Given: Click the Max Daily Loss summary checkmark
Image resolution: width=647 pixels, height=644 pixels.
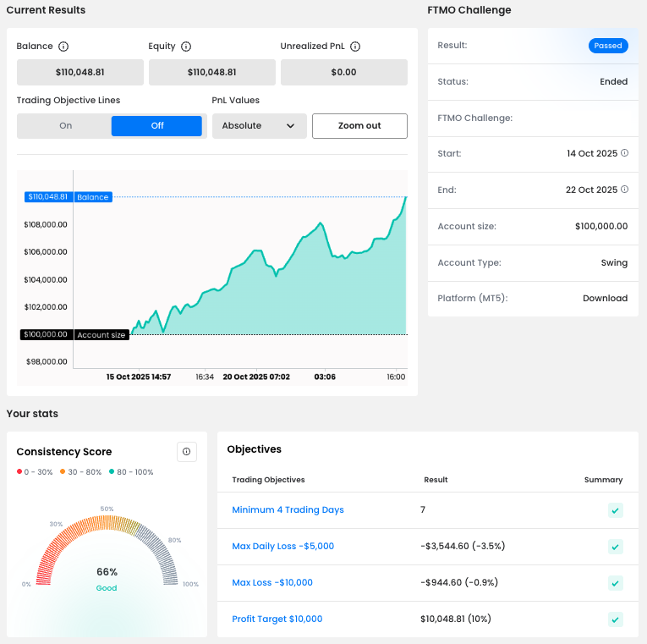Looking at the screenshot, I should coord(616,547).
